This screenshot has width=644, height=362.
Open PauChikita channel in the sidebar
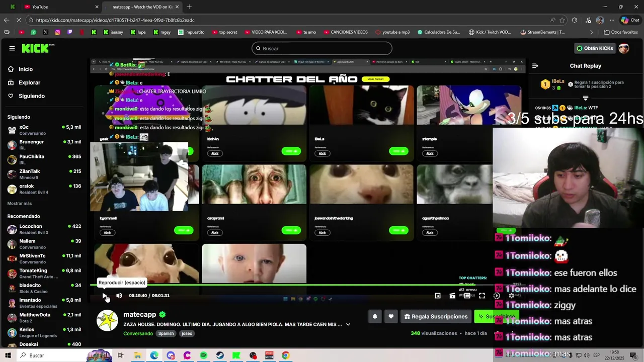[44, 159]
